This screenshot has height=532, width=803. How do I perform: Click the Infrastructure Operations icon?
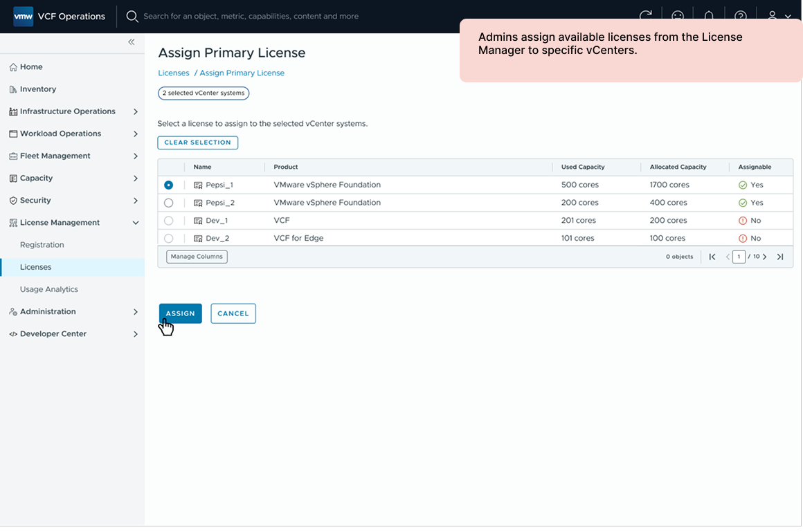pos(13,111)
